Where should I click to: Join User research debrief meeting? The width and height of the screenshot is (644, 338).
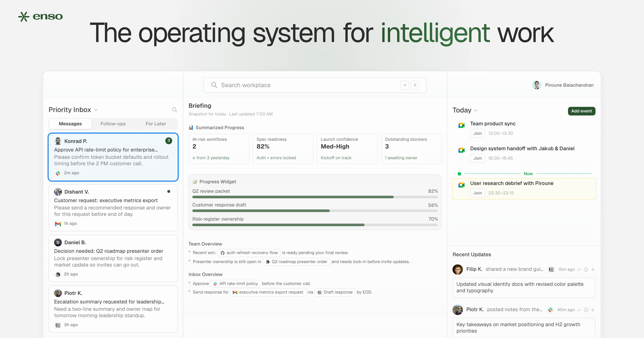(x=477, y=193)
